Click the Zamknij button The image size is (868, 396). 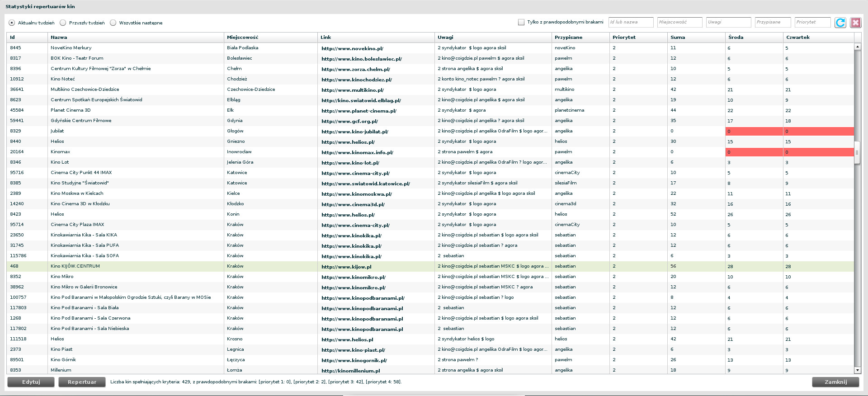pos(835,382)
